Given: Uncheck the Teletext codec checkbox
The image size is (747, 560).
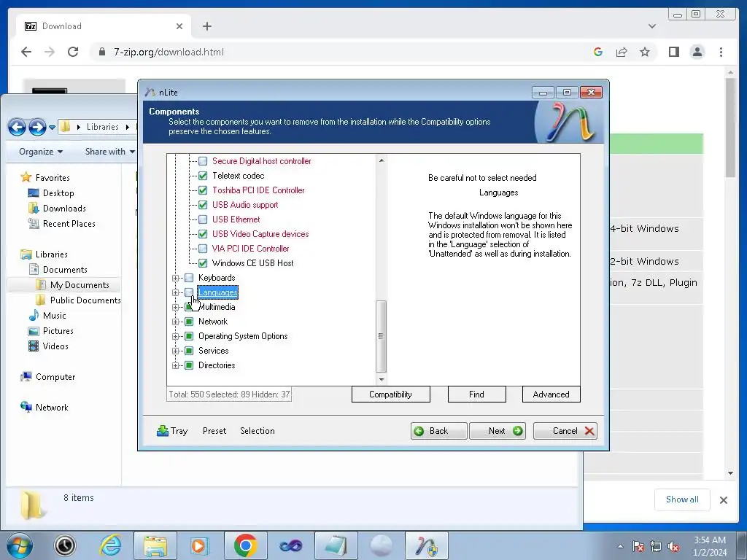Looking at the screenshot, I should click(x=203, y=176).
